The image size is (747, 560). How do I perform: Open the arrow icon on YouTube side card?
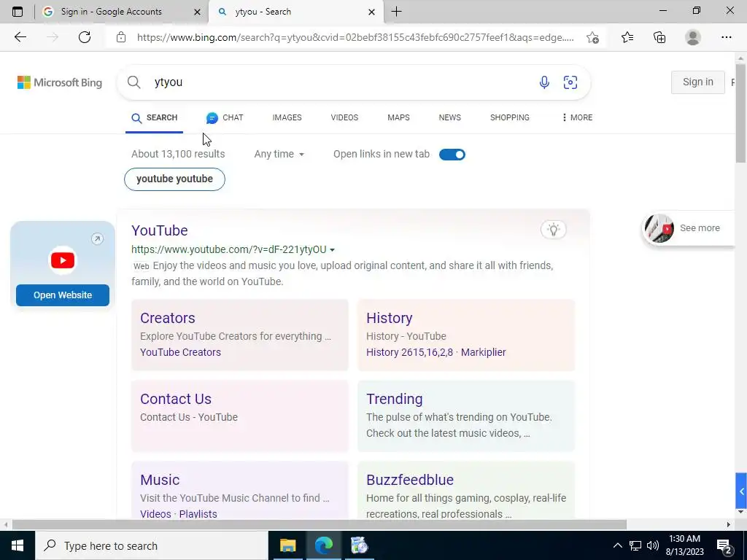(x=97, y=238)
